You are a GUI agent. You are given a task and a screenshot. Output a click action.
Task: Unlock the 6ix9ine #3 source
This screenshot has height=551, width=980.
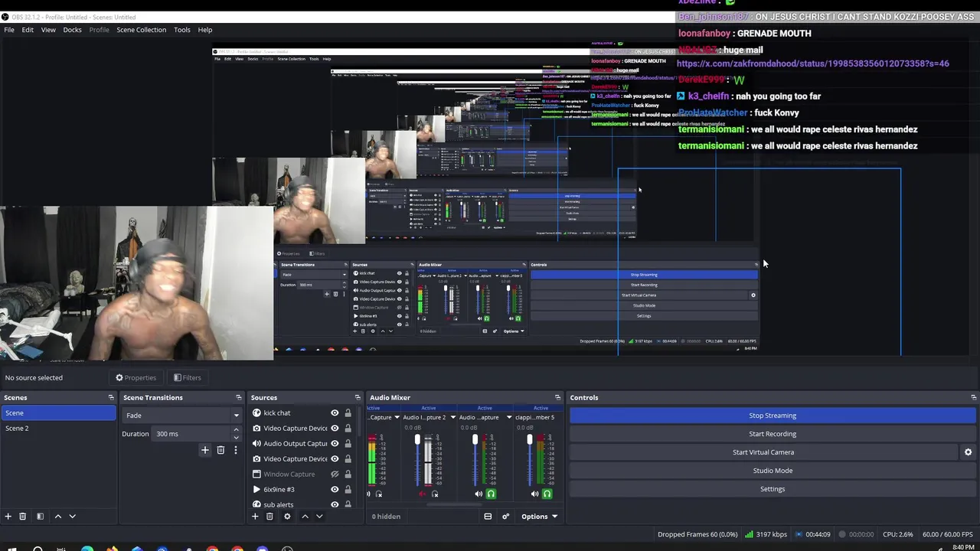(348, 490)
